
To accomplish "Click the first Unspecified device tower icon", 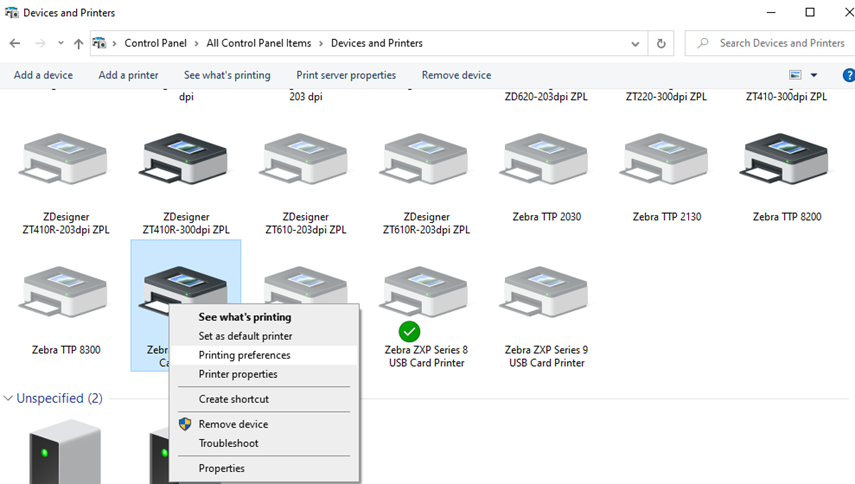I will [65, 451].
